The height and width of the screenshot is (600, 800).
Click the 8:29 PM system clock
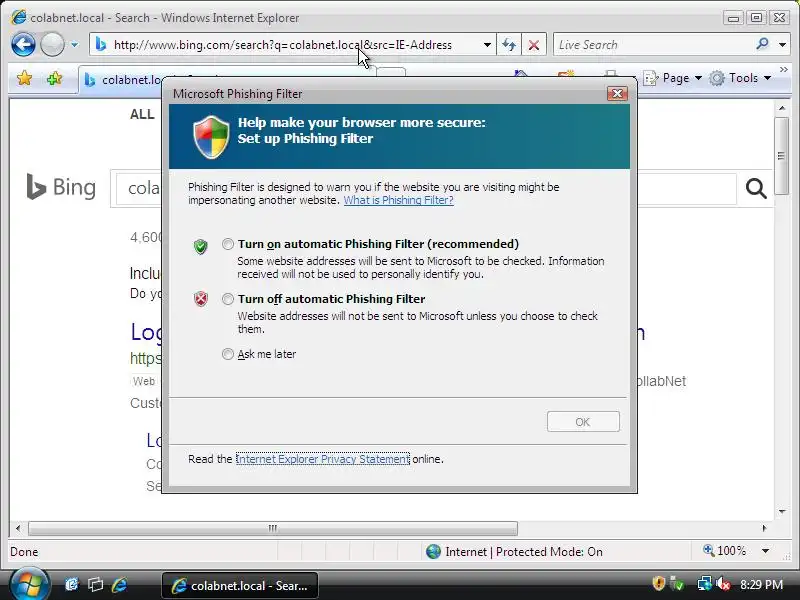pyautogui.click(x=762, y=584)
